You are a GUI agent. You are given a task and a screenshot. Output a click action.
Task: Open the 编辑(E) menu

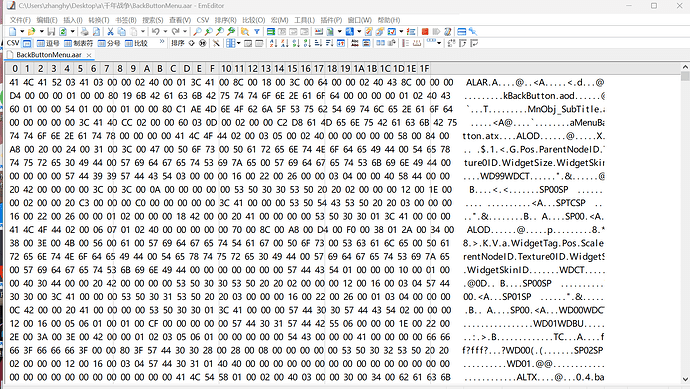click(47, 20)
